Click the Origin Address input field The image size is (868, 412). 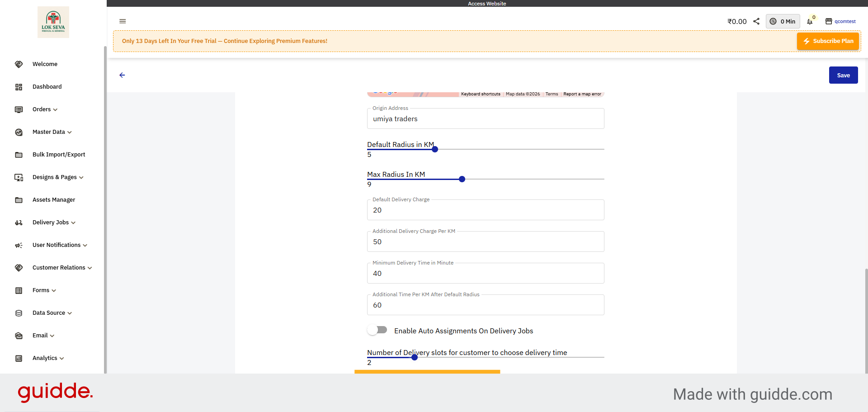[x=486, y=118]
